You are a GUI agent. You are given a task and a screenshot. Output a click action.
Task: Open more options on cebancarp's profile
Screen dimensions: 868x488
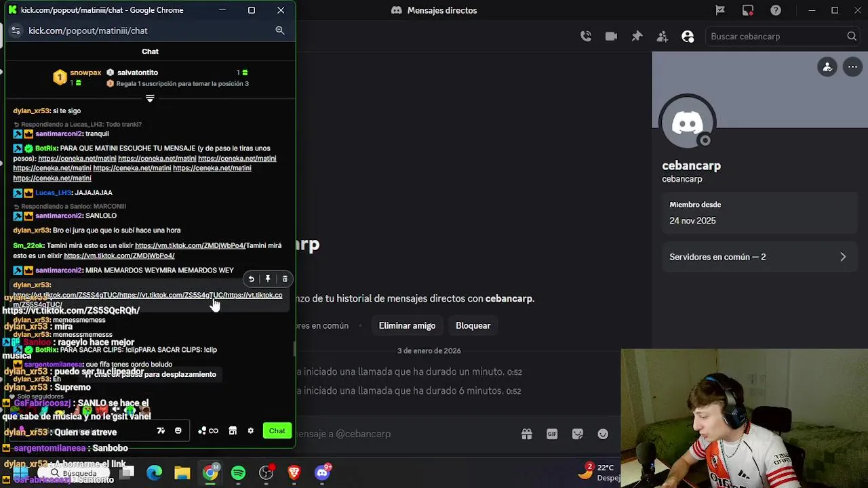coord(852,66)
